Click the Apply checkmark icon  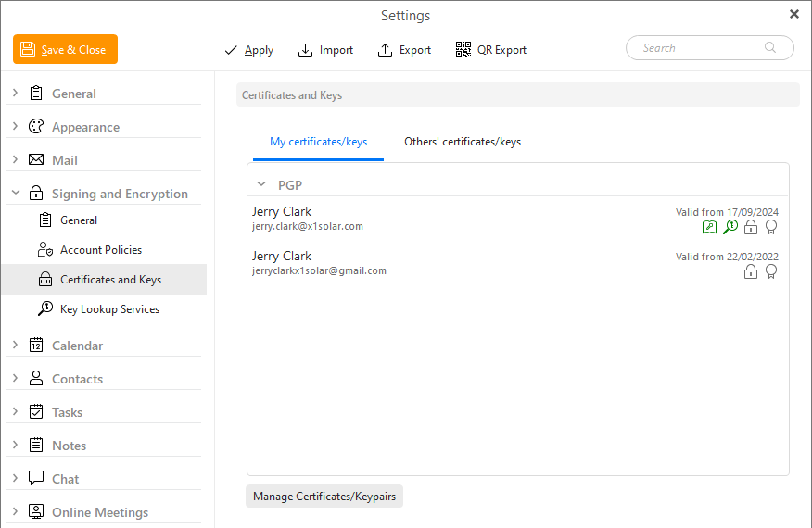click(x=231, y=50)
